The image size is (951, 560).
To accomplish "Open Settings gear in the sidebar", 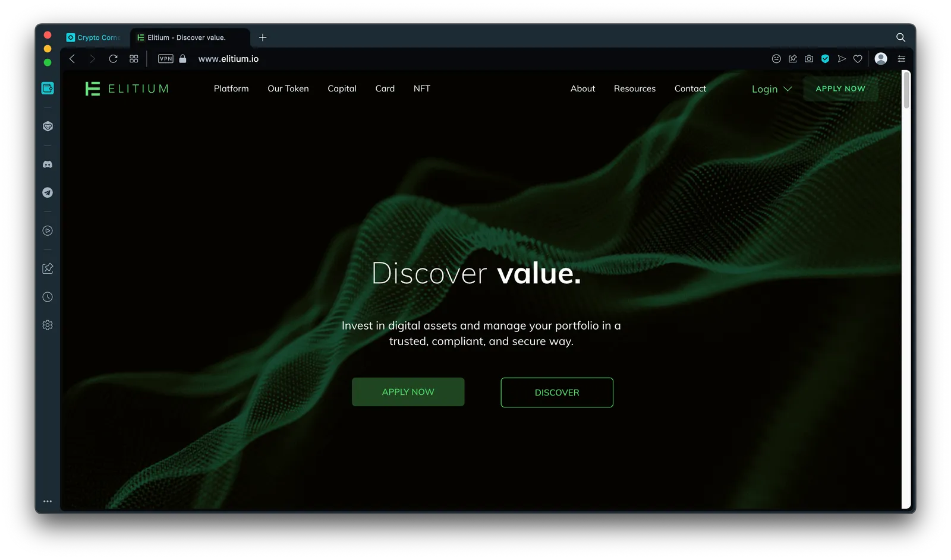I will [48, 325].
